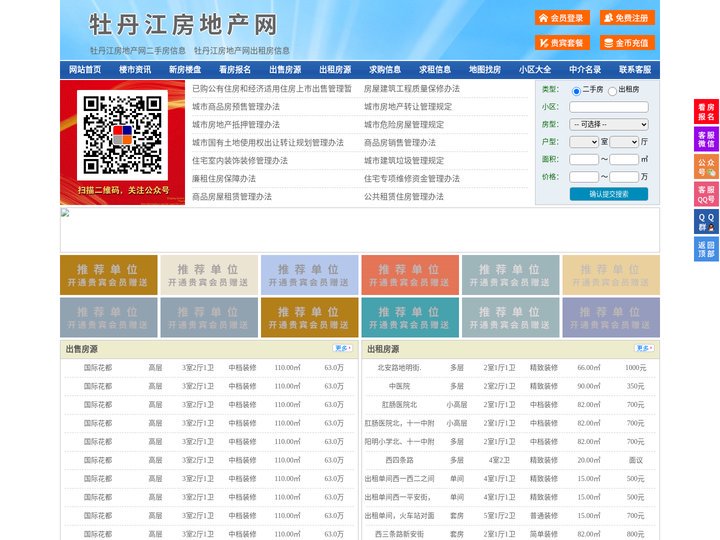The height and width of the screenshot is (540, 720).
Task: Expand the 厅 count dropdown
Action: pos(624,142)
